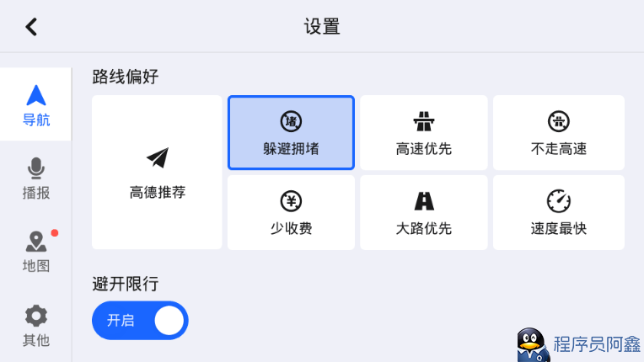
Task: Go back using the left chevron
Action: coord(31,27)
